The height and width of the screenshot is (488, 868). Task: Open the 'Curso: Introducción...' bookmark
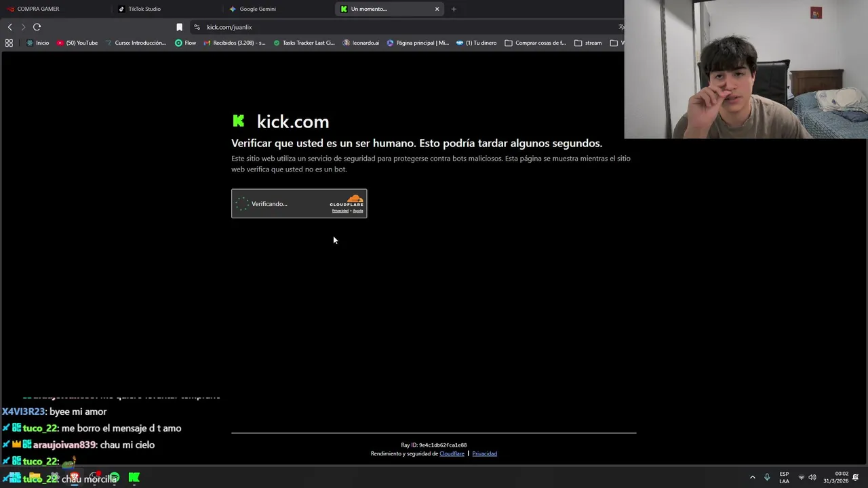pyautogui.click(x=136, y=43)
